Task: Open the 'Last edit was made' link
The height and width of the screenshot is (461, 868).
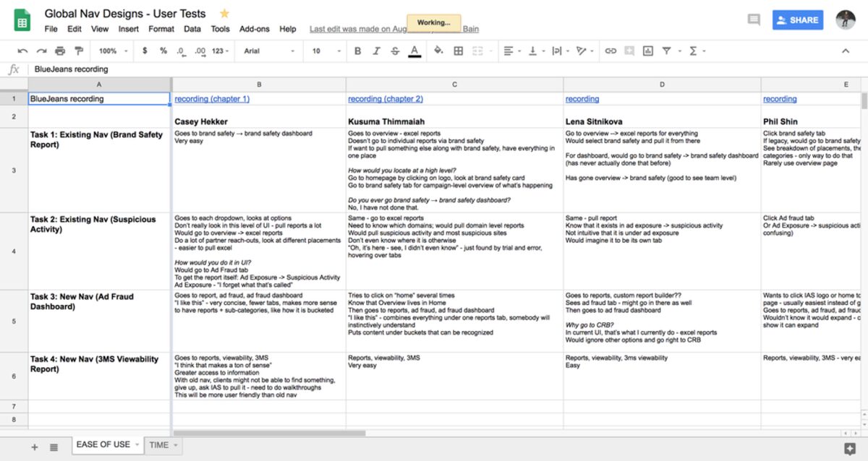Action: [x=394, y=29]
